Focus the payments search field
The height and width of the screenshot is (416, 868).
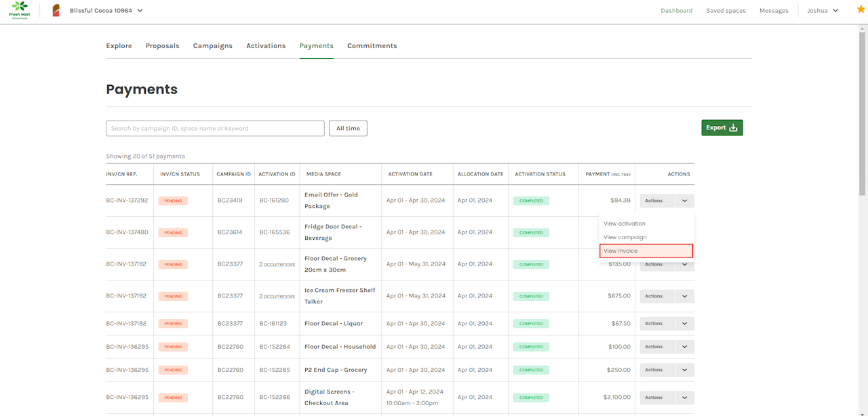[x=215, y=128]
